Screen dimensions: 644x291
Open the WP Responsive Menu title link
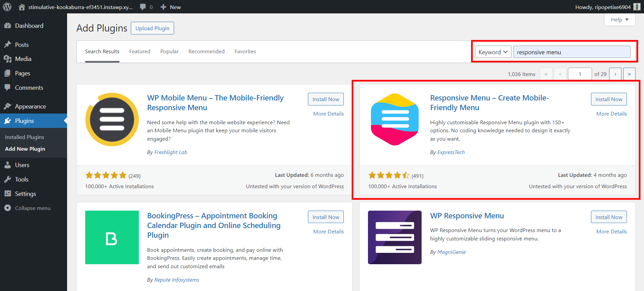pos(467,216)
